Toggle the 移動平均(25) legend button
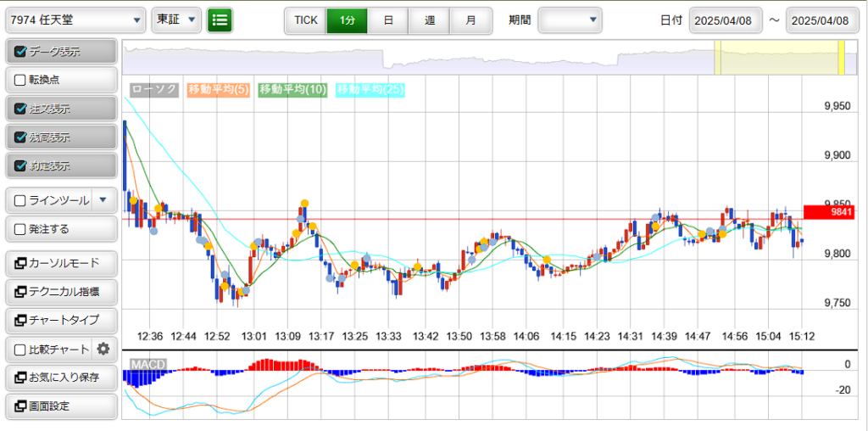Screen dimensions: 868x431 click(x=370, y=89)
